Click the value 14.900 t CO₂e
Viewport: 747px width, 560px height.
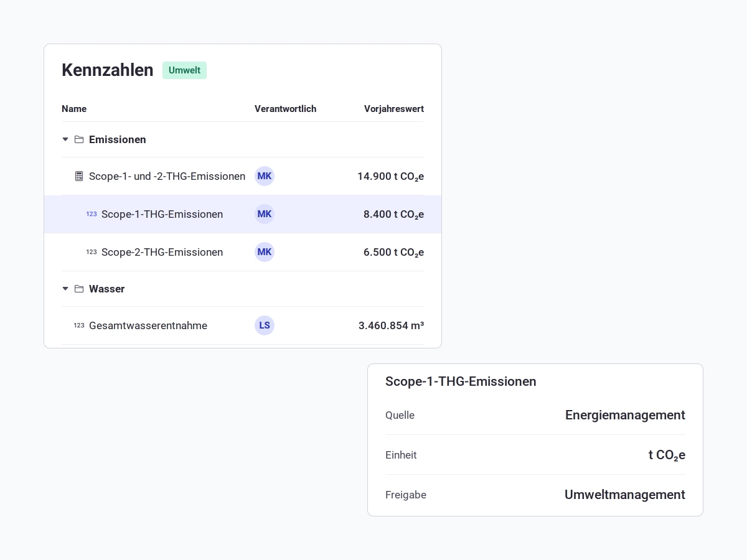pos(390,176)
